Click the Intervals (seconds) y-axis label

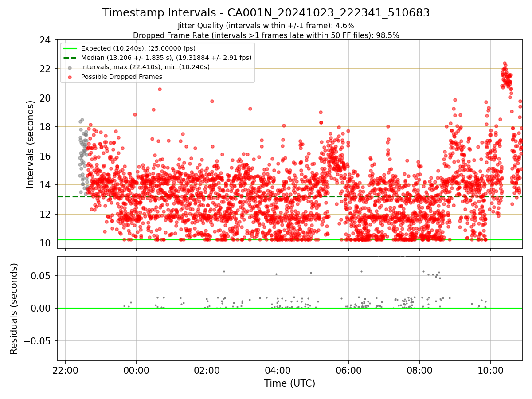[30, 144]
